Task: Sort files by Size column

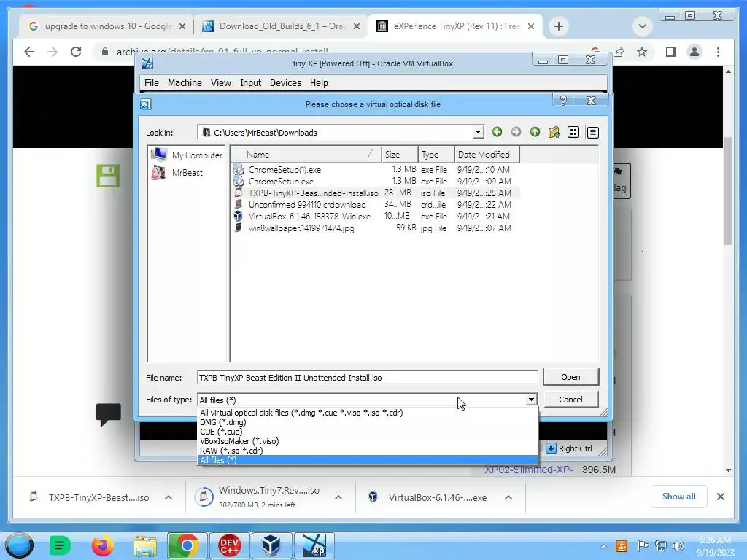Action: [400, 155]
